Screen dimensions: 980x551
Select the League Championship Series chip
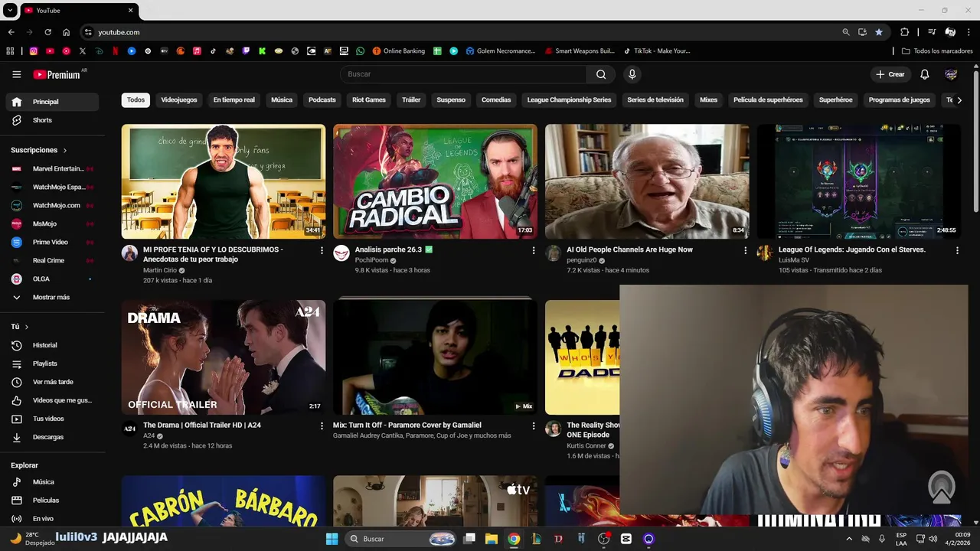pos(569,100)
